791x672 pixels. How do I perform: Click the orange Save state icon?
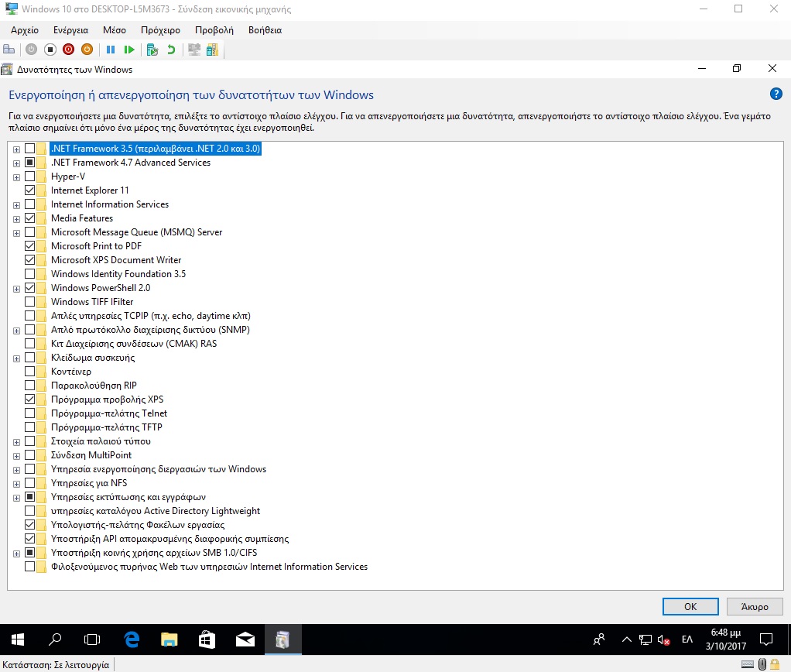pos(87,50)
